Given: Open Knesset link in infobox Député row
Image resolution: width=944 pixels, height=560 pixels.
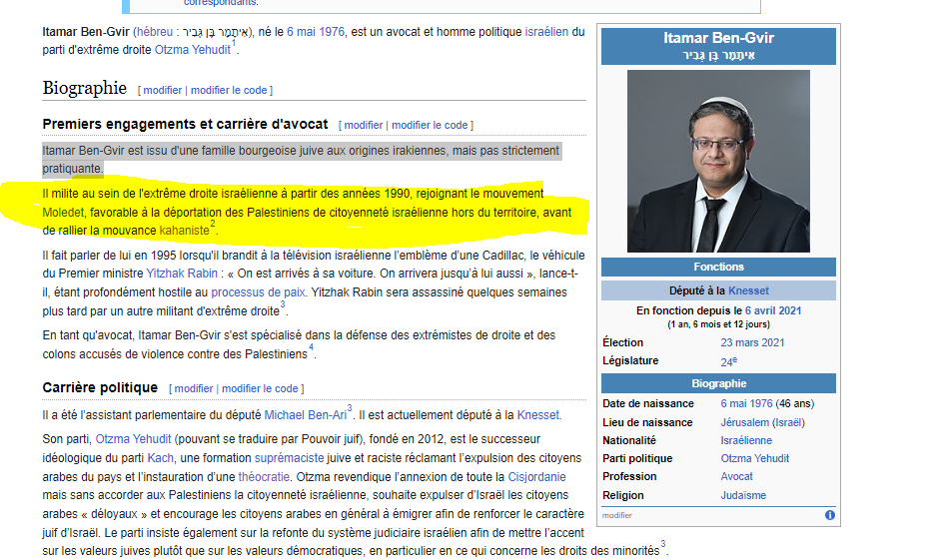Looking at the screenshot, I should 748,291.
